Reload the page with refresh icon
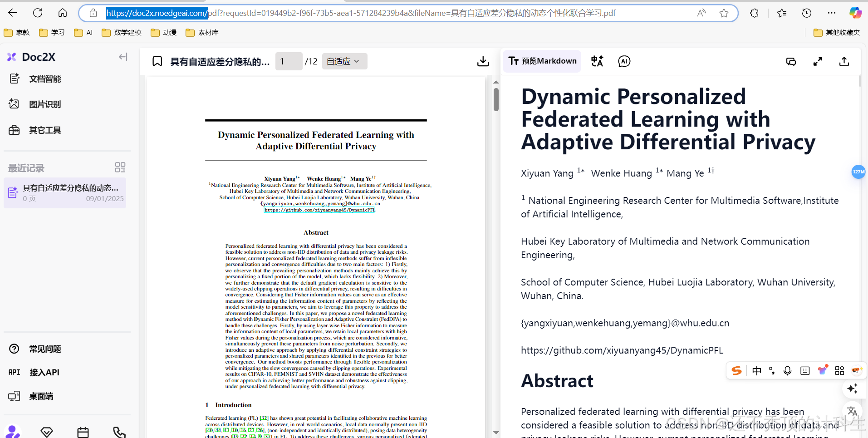Image resolution: width=868 pixels, height=438 pixels. pyautogui.click(x=38, y=13)
